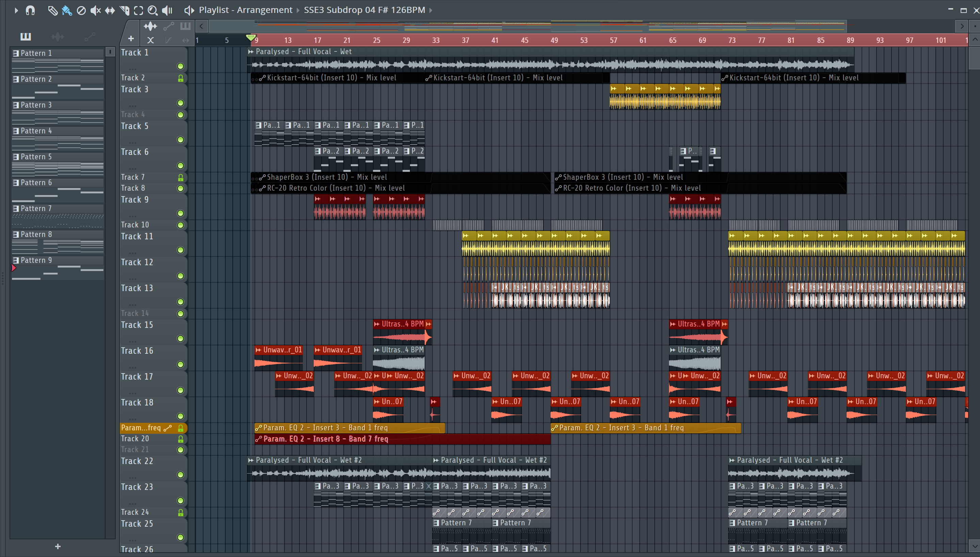This screenshot has height=557, width=980.
Task: Mute Track 6 with its green light
Action: click(x=180, y=166)
